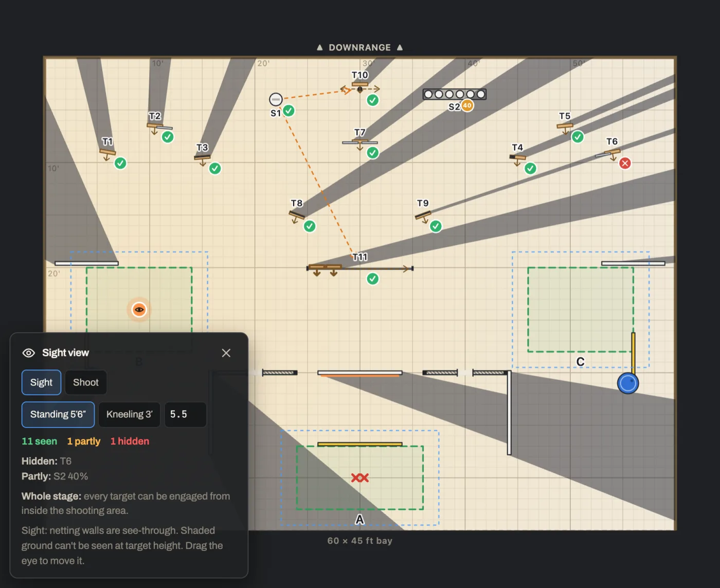
Task: Click the orange eye position marker
Action: click(139, 310)
